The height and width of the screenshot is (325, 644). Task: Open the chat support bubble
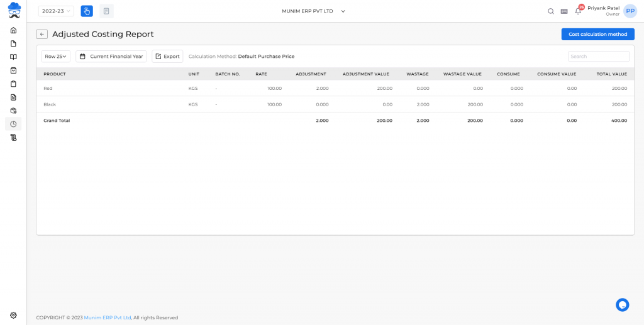pos(622,305)
